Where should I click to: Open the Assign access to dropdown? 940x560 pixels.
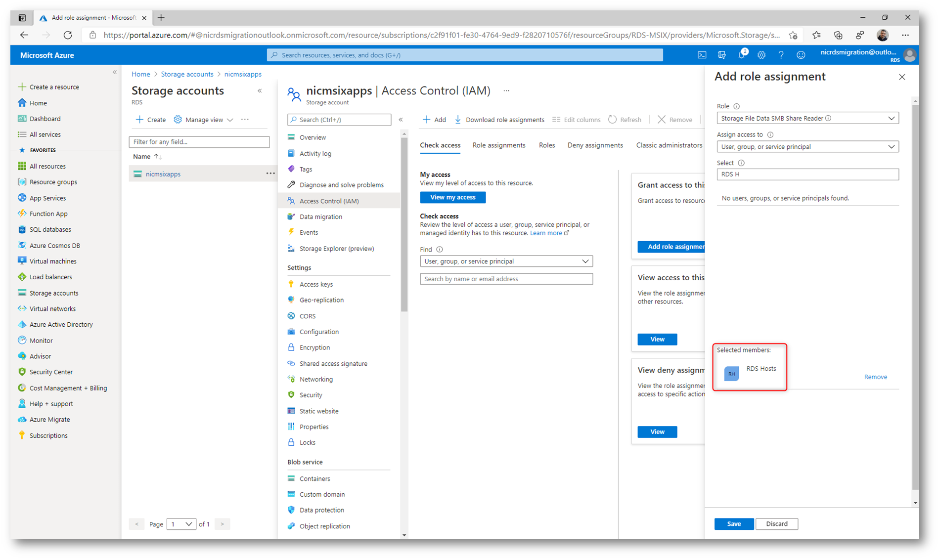pyautogui.click(x=807, y=147)
